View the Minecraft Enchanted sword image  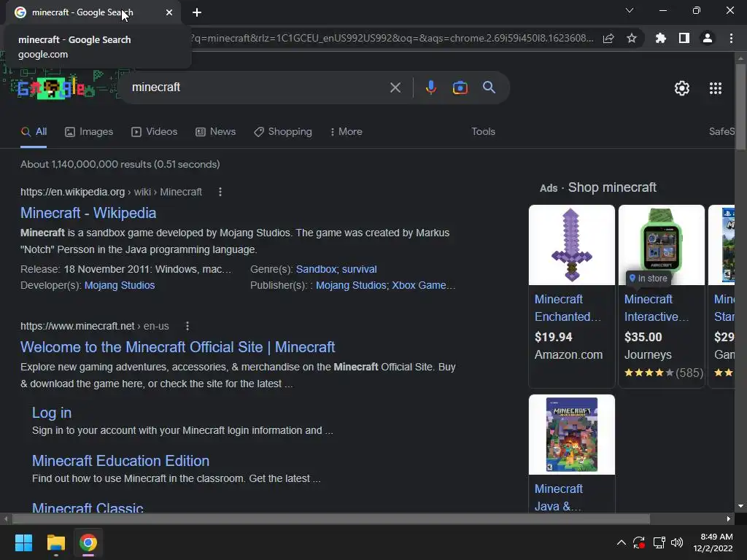(x=572, y=245)
